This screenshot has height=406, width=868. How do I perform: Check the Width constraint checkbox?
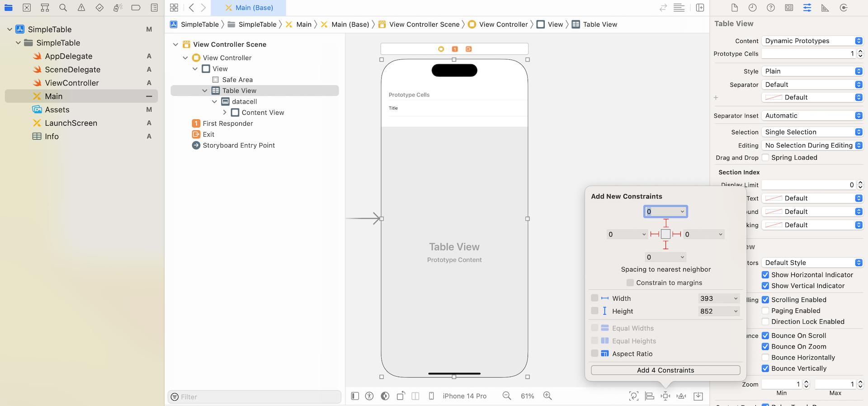[594, 298]
